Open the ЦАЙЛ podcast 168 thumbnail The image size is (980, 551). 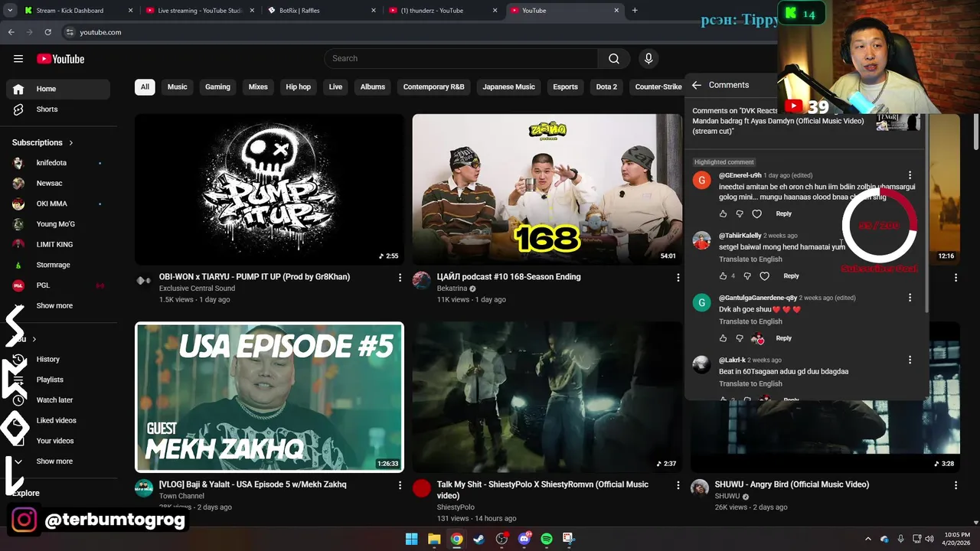click(x=547, y=189)
